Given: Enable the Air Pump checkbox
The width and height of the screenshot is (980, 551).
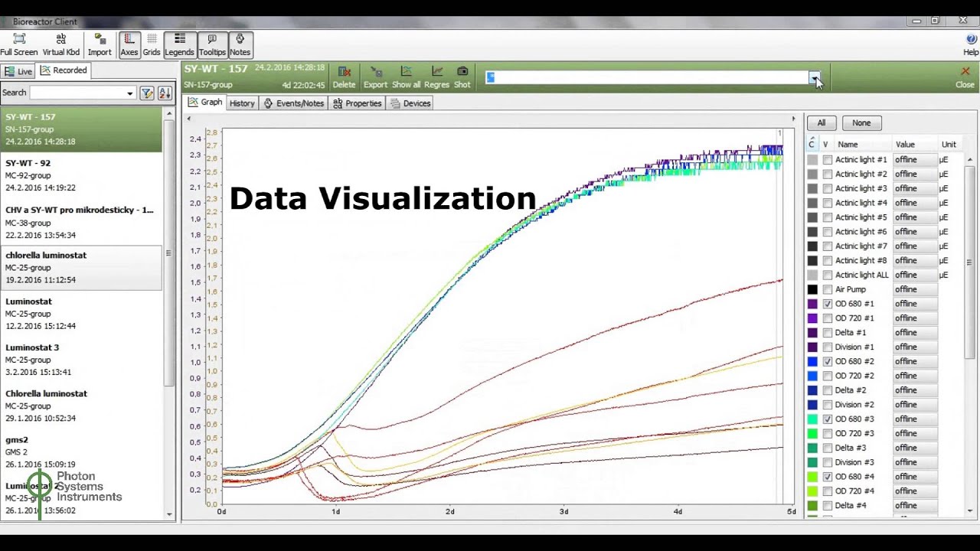Looking at the screenshot, I should (x=828, y=289).
